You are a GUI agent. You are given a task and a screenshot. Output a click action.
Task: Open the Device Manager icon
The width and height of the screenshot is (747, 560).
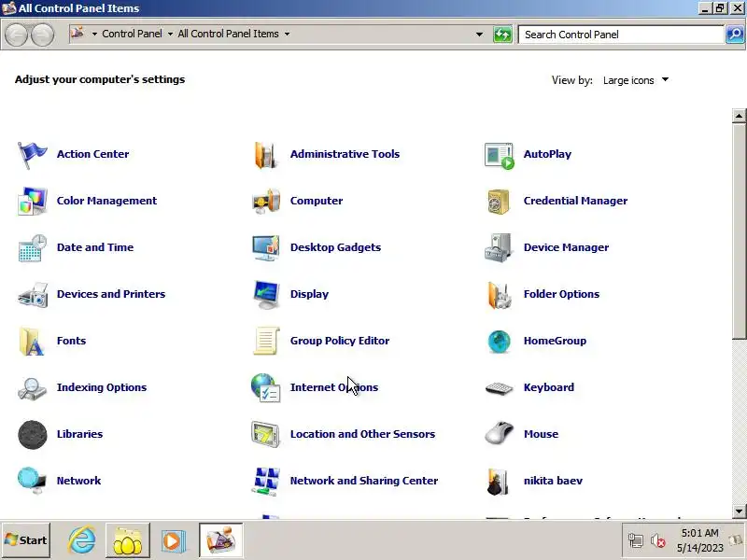498,247
